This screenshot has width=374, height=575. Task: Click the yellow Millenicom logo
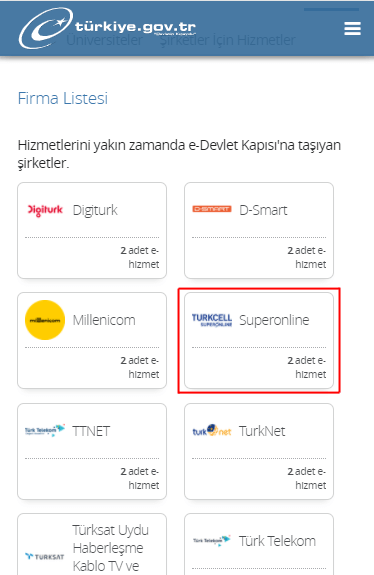coord(45,320)
